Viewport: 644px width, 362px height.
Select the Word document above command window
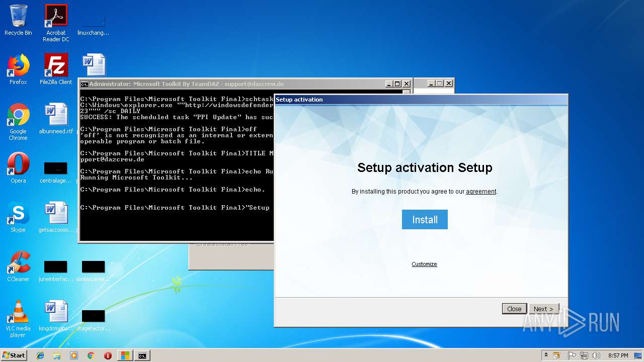(x=94, y=65)
